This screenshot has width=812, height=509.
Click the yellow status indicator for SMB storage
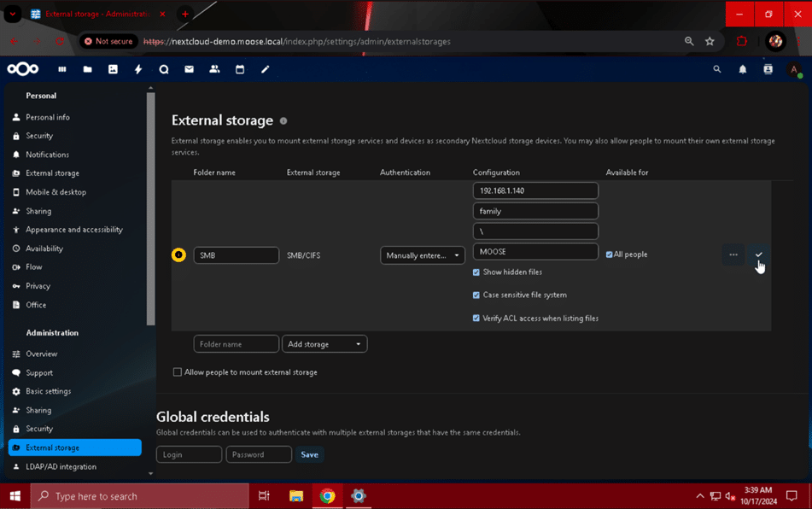tap(178, 254)
